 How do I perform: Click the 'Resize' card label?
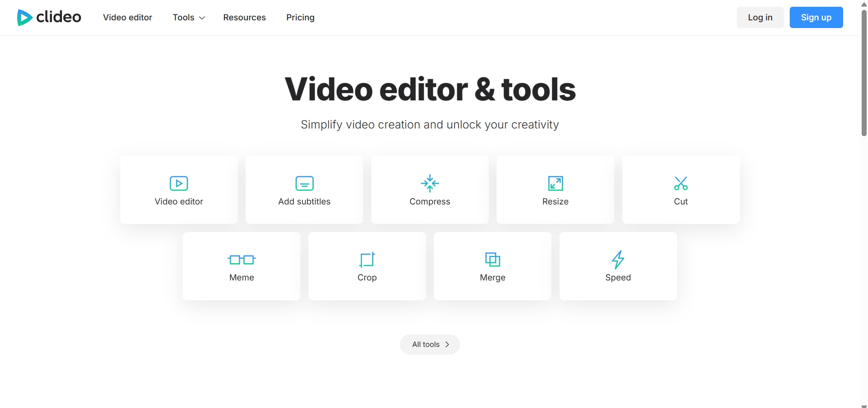(x=555, y=201)
